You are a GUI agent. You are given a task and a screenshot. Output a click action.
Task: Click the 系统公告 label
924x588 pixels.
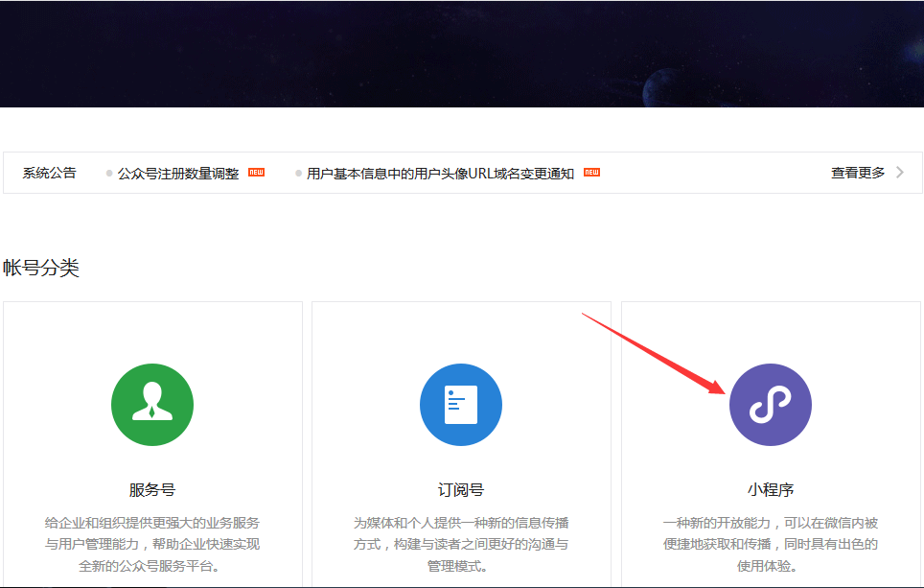point(50,173)
